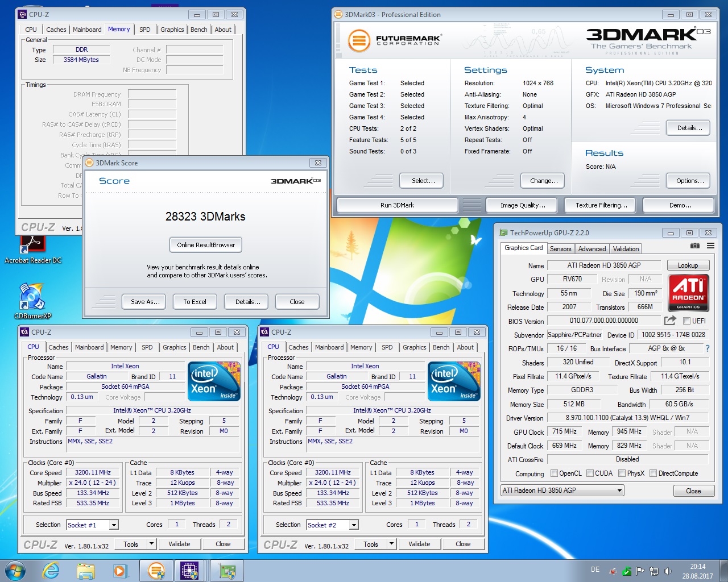
Task: Click Online ResultBrowser button
Action: 206,245
